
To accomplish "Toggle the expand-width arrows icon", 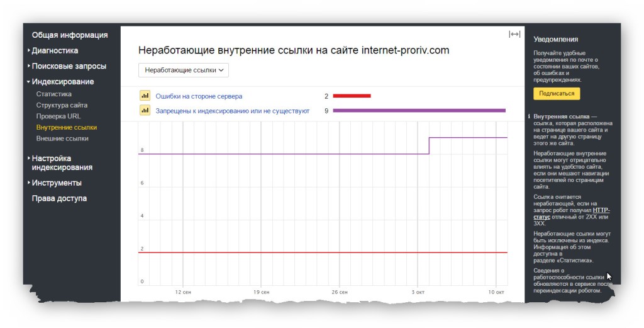I will (514, 34).
